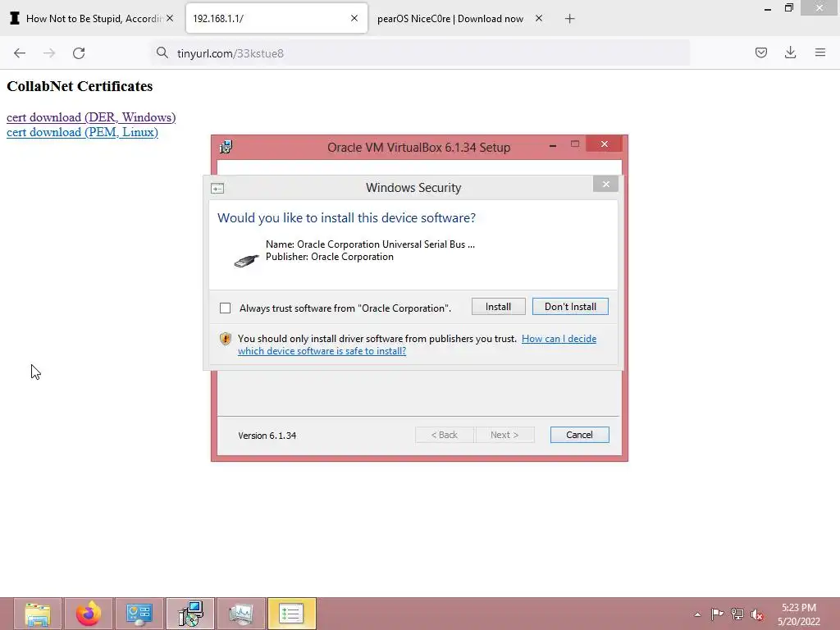Viewport: 840px width, 630px height.
Task: Click the 'Version 6.1.34' label
Action: pyautogui.click(x=267, y=436)
